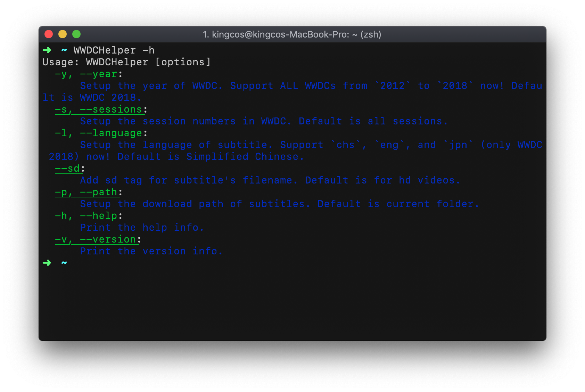
Task: Click the option '-s, --sessions'
Action: tap(98, 109)
